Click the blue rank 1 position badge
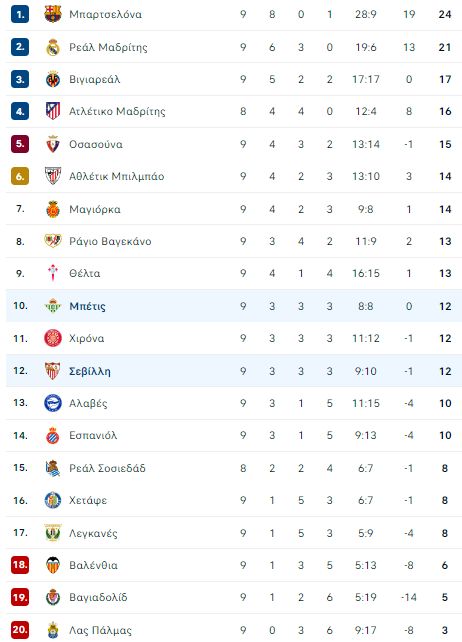This screenshot has width=462, height=642. pos(20,14)
